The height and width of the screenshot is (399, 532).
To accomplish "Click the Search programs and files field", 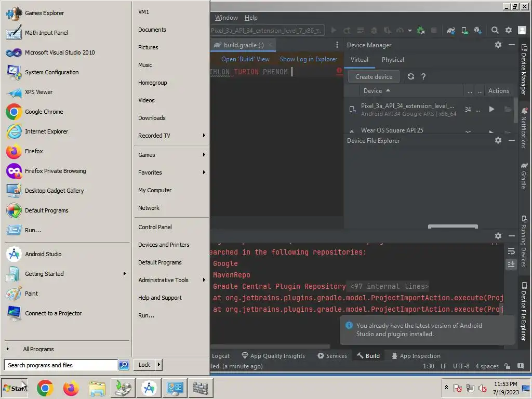I will coord(61,365).
